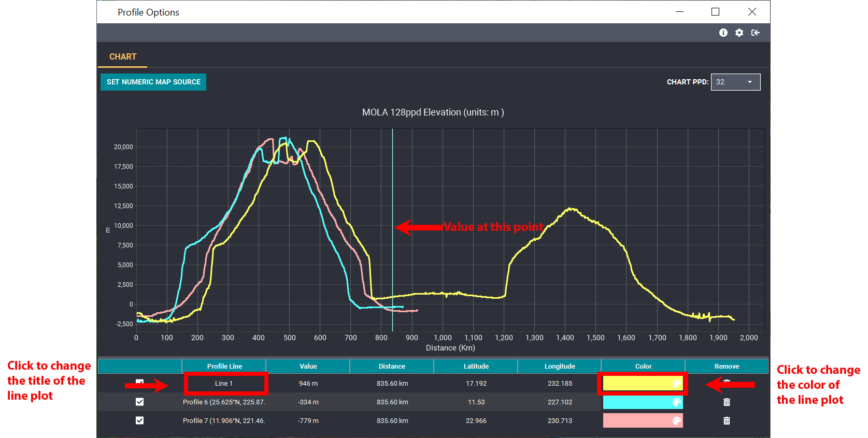Screen dimensions: 868x438
Task: Close the Profile Options window
Action: [x=752, y=11]
